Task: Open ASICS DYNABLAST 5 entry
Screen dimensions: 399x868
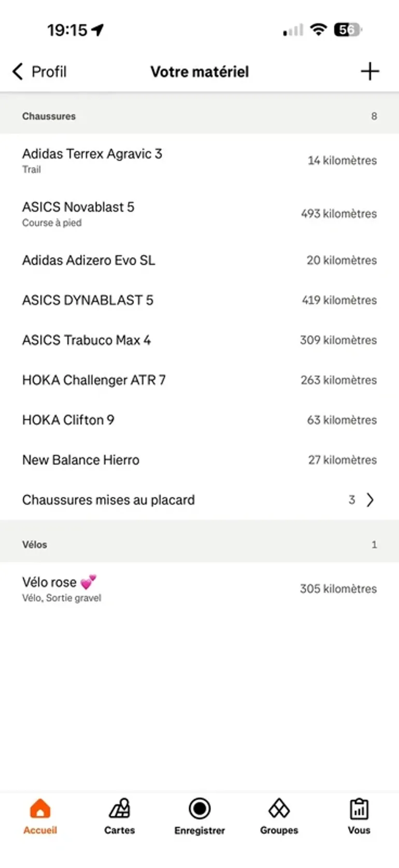Action: [x=199, y=300]
